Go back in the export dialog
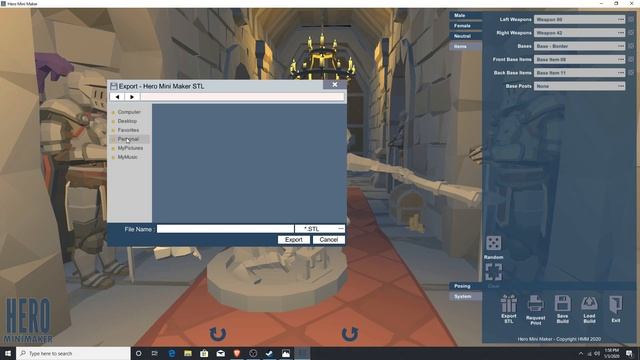 [117, 97]
